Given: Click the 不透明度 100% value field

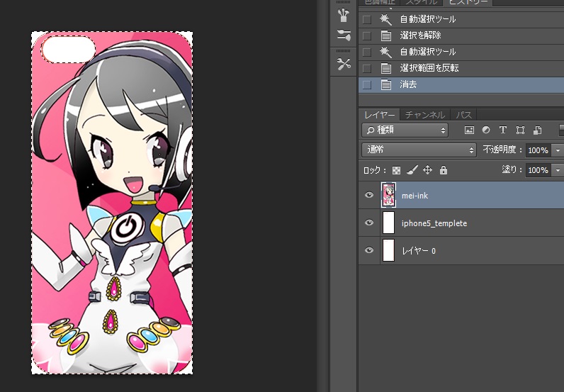Looking at the screenshot, I should pyautogui.click(x=538, y=150).
